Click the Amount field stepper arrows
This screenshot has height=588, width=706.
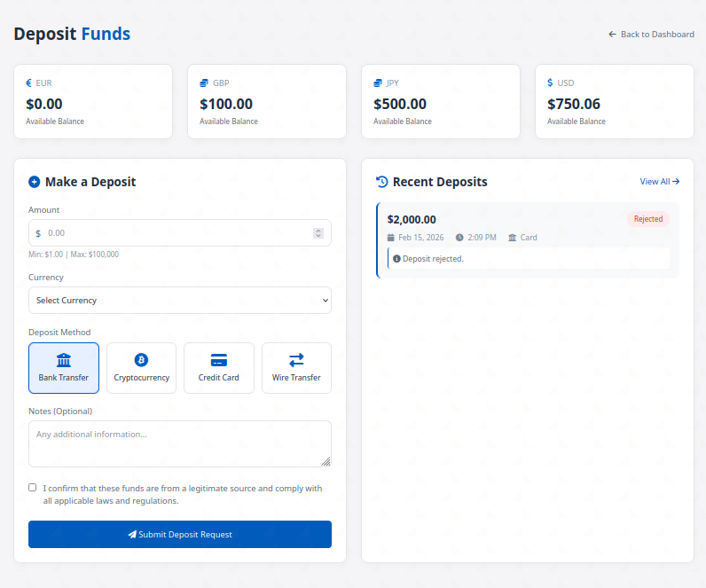pyautogui.click(x=318, y=233)
